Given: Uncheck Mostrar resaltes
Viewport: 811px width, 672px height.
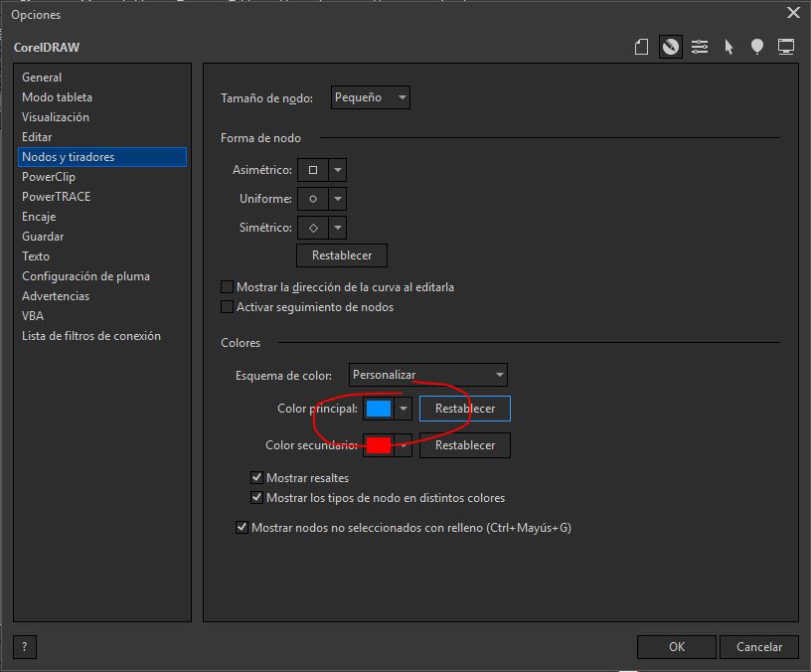Looking at the screenshot, I should click(x=256, y=477).
